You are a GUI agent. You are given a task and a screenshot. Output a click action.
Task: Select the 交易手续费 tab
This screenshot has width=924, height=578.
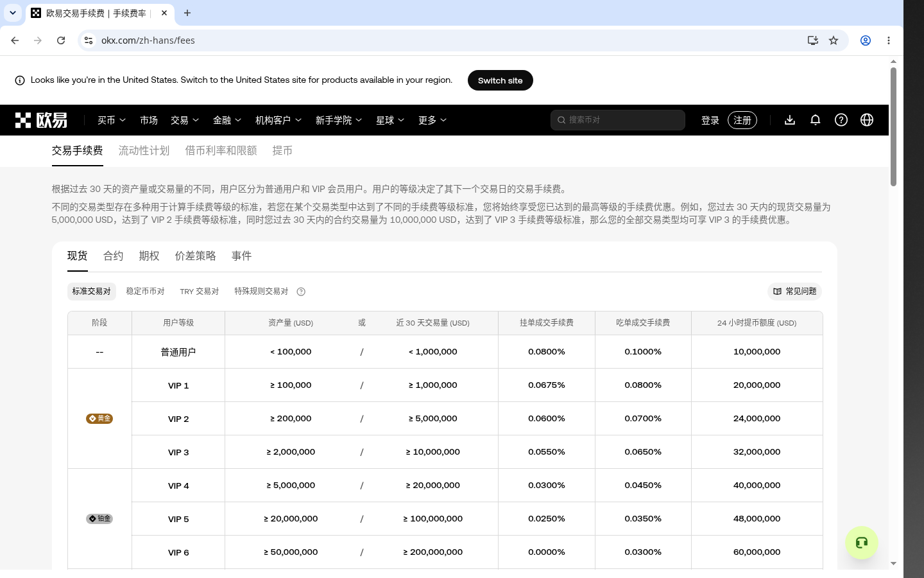point(77,150)
